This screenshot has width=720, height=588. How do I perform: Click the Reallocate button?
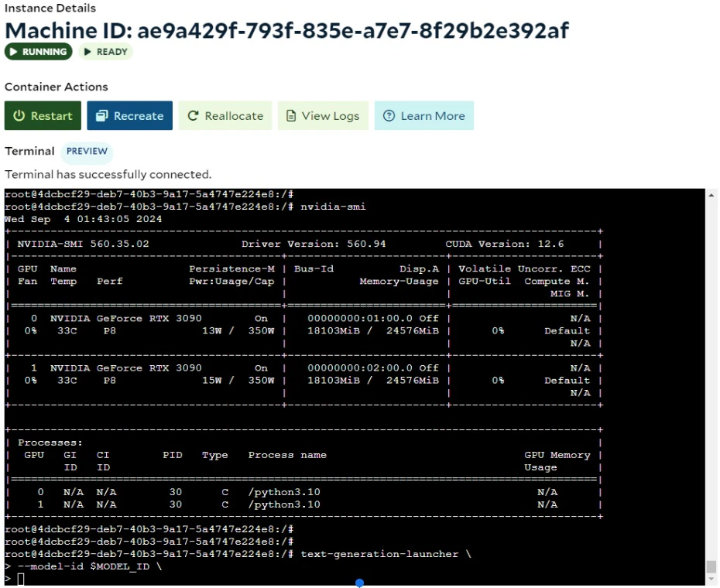(225, 116)
